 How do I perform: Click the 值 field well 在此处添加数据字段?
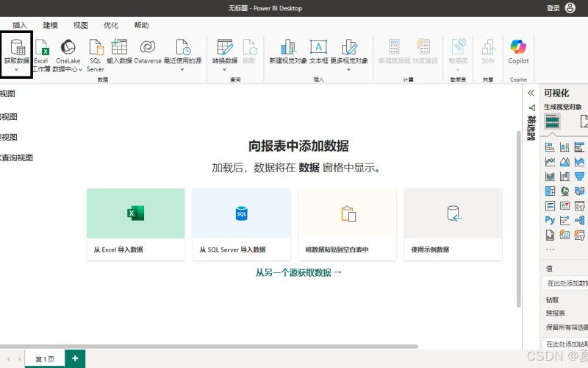[x=564, y=283]
